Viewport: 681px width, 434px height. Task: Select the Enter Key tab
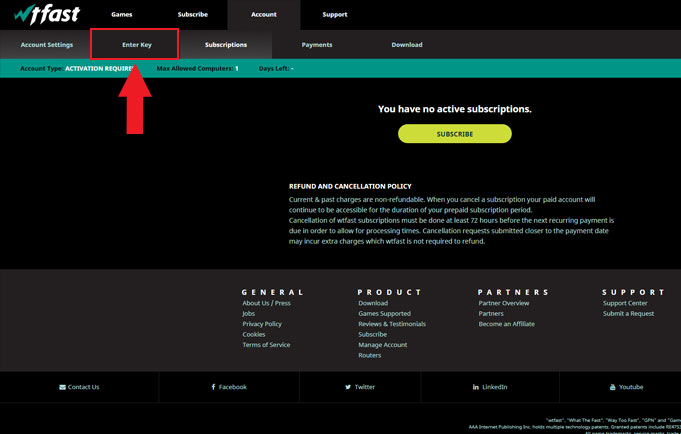pos(137,45)
